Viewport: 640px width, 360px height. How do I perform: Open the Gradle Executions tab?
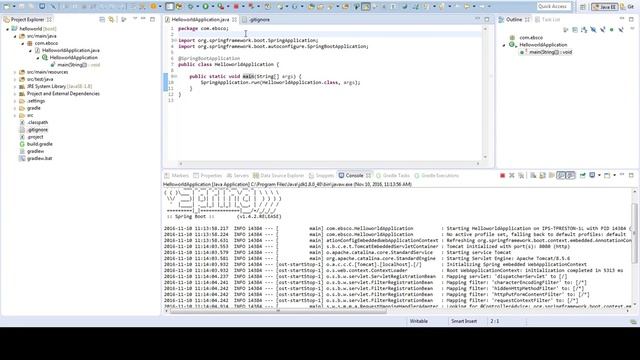[437, 176]
